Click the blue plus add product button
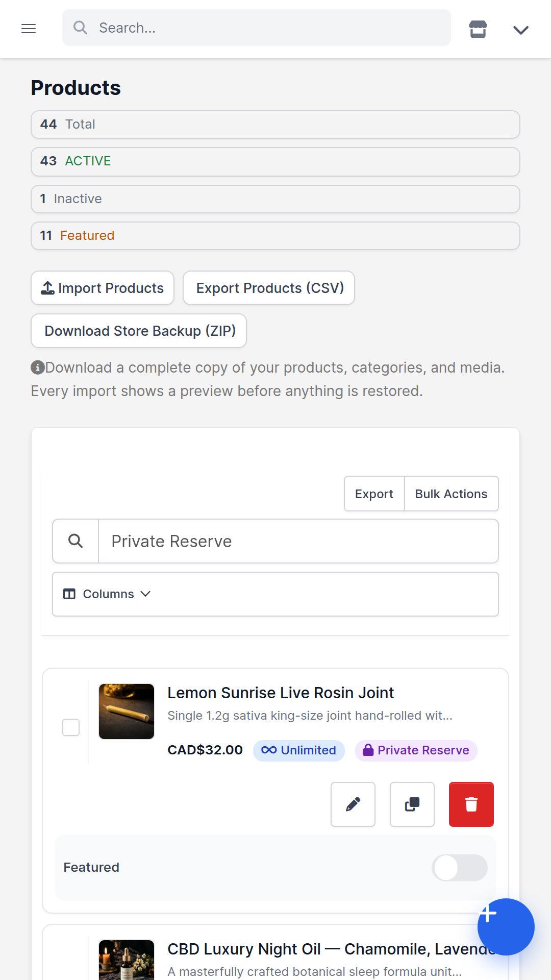The width and height of the screenshot is (551, 980). [506, 927]
